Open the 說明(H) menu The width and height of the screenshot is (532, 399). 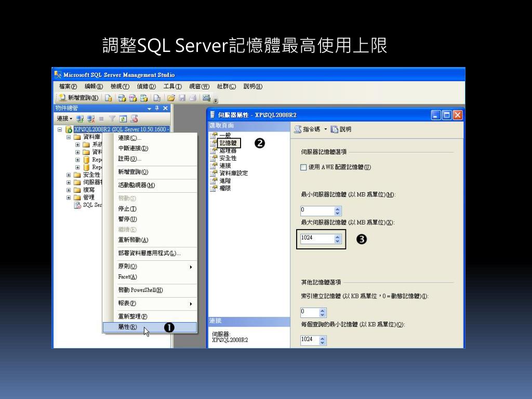[x=253, y=87]
